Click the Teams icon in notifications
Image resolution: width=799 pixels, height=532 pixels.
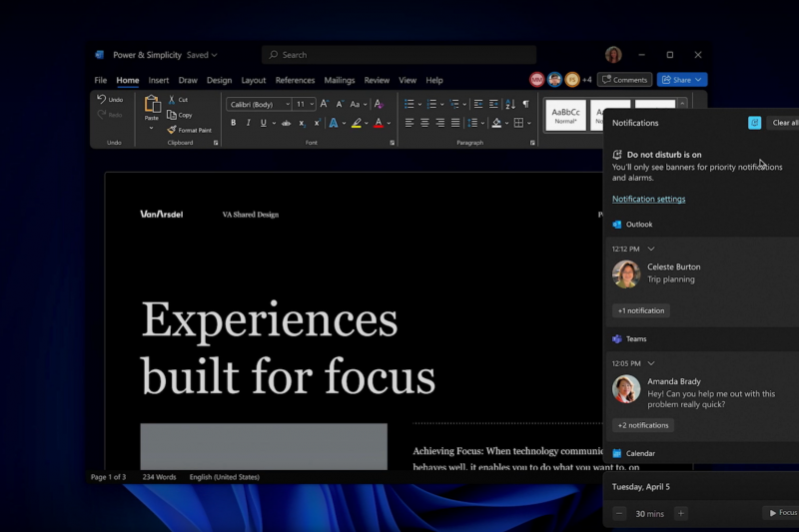pos(617,339)
